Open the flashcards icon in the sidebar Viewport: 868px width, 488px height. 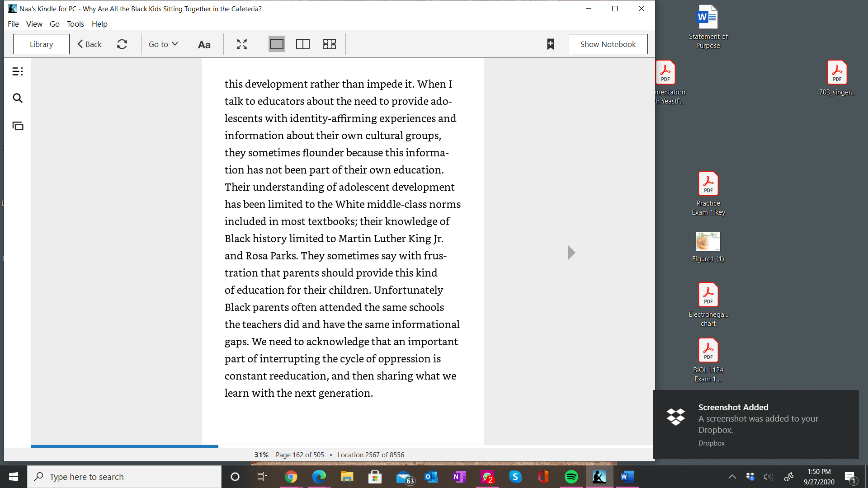pyautogui.click(x=18, y=126)
